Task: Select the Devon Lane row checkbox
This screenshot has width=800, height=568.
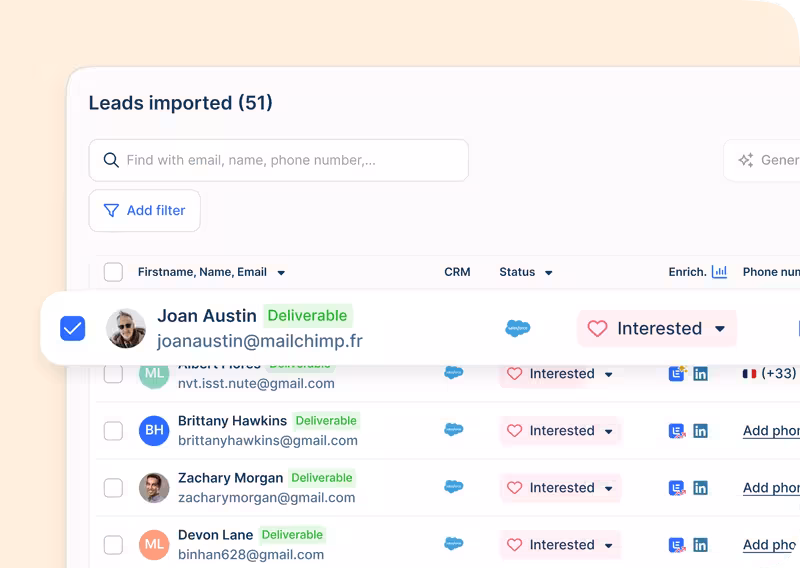Action: point(113,545)
